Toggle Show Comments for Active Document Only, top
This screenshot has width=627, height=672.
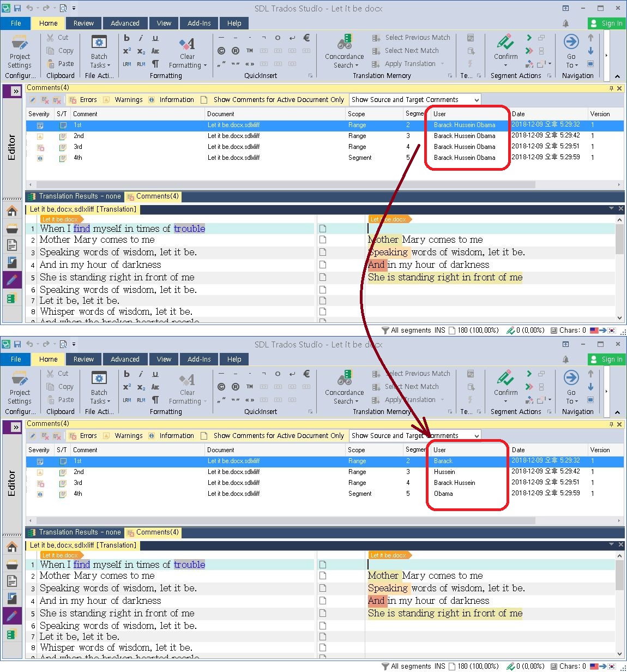click(x=272, y=100)
